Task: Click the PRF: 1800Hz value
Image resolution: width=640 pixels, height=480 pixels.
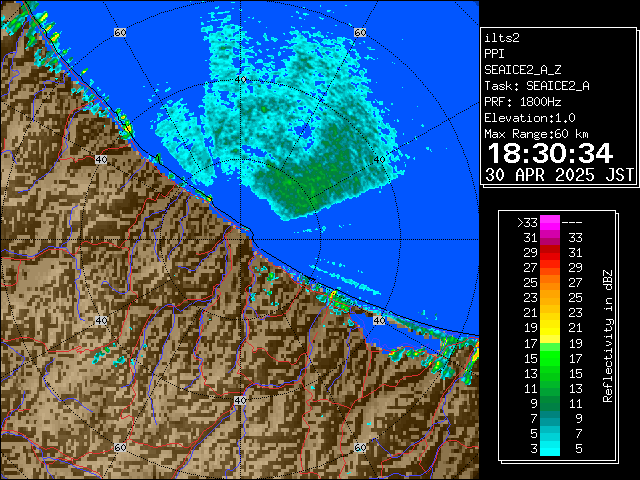Action: [523, 102]
